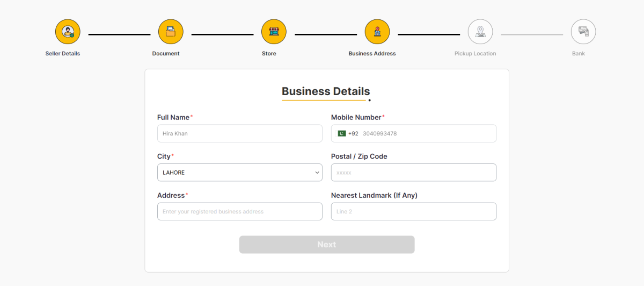Image resolution: width=644 pixels, height=286 pixels.
Task: Click the Postal / Zip Code field
Action: (414, 173)
